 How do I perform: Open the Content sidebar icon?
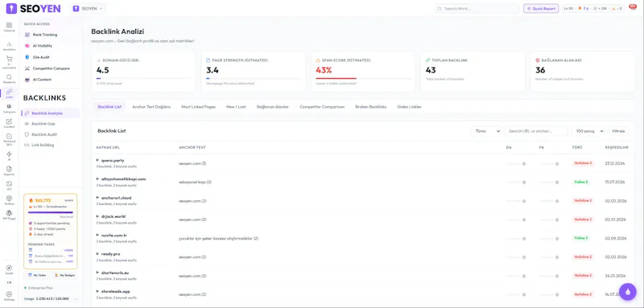(x=9, y=123)
